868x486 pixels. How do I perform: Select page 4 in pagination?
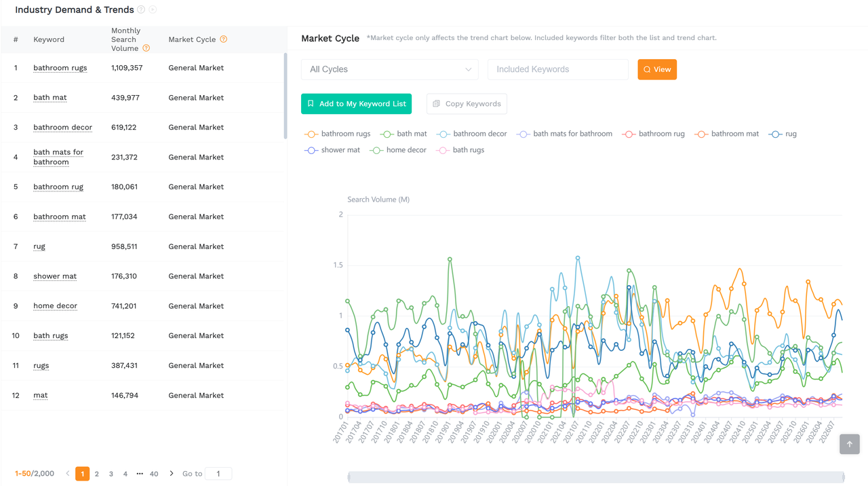click(125, 474)
